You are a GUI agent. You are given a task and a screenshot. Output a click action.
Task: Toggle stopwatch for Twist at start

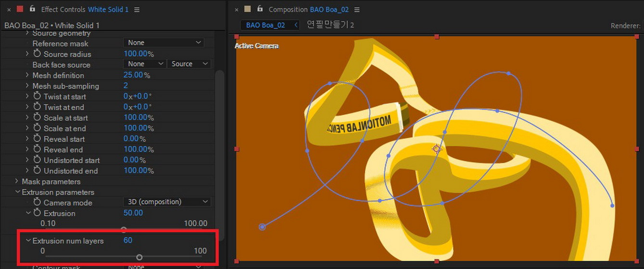[x=37, y=96]
